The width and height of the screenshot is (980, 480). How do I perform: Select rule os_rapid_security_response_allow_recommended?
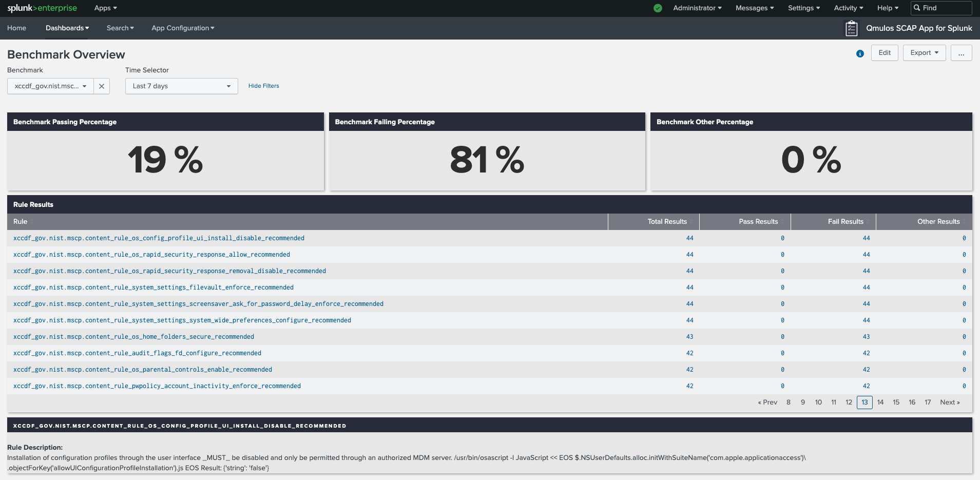[x=151, y=255]
